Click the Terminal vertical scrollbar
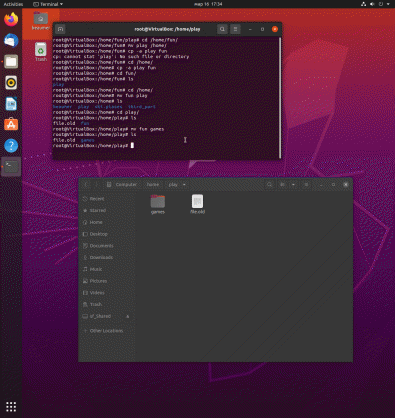This screenshot has height=418, width=395. click(280, 97)
